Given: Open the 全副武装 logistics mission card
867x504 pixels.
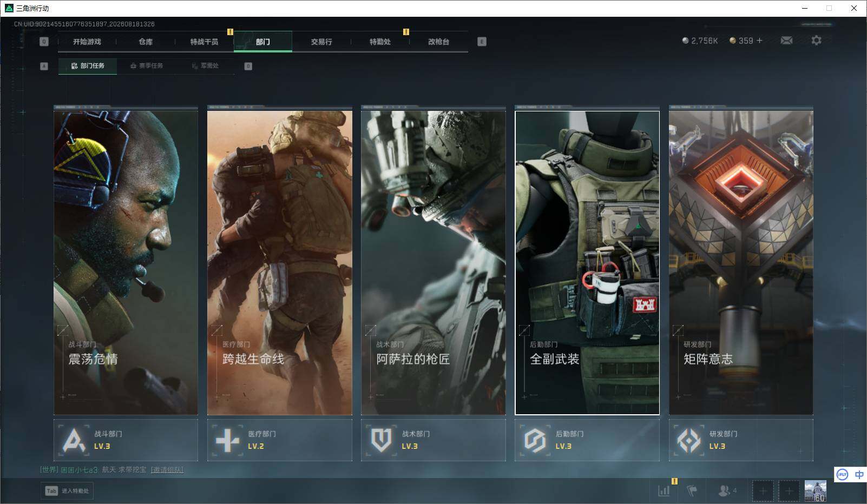Looking at the screenshot, I should [x=587, y=262].
